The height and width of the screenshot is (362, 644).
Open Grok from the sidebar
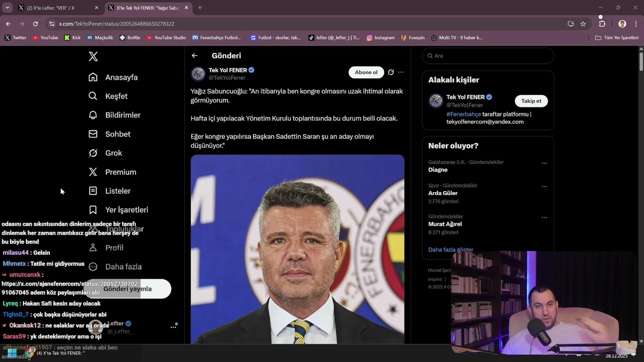tap(105, 153)
